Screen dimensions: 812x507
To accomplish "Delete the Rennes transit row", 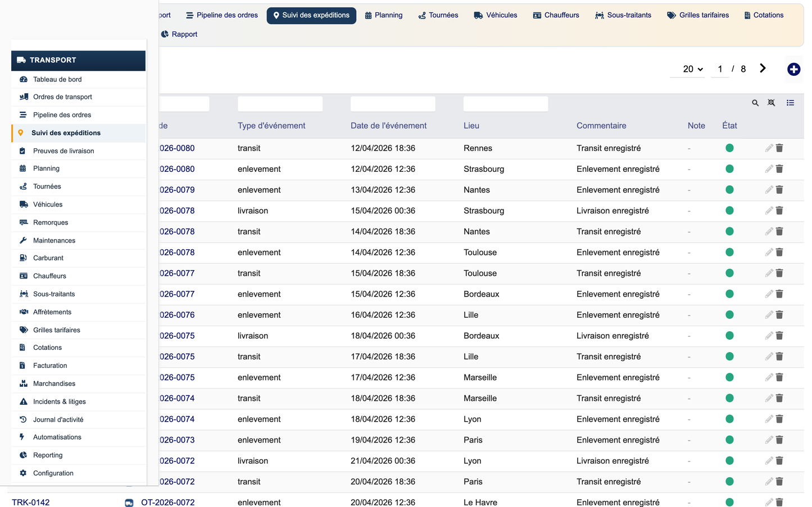I will (779, 148).
